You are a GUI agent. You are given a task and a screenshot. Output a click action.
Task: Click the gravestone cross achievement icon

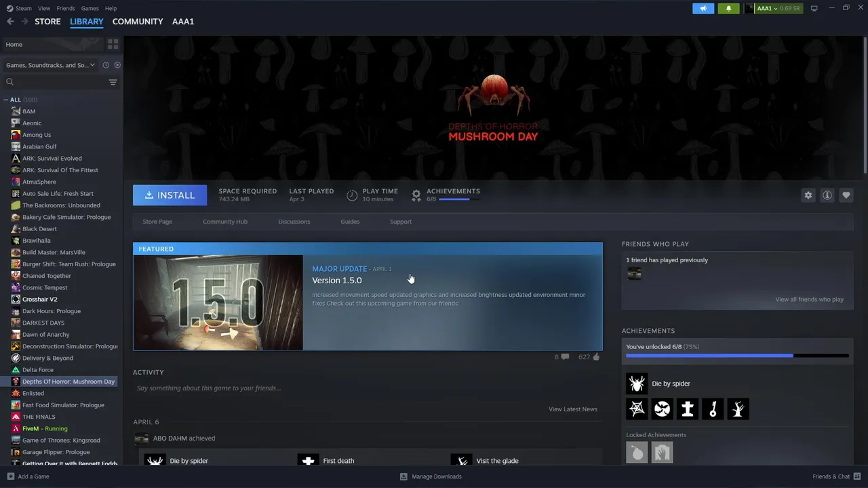pos(688,409)
